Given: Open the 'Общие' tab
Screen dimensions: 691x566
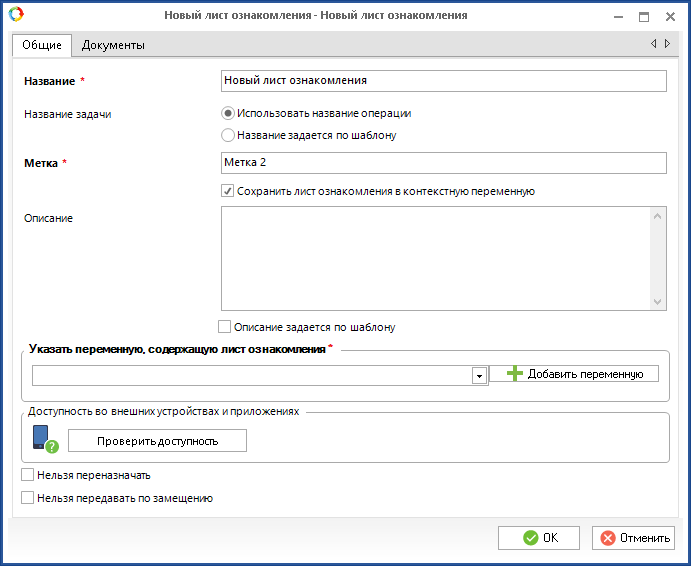Looking at the screenshot, I should [42, 45].
